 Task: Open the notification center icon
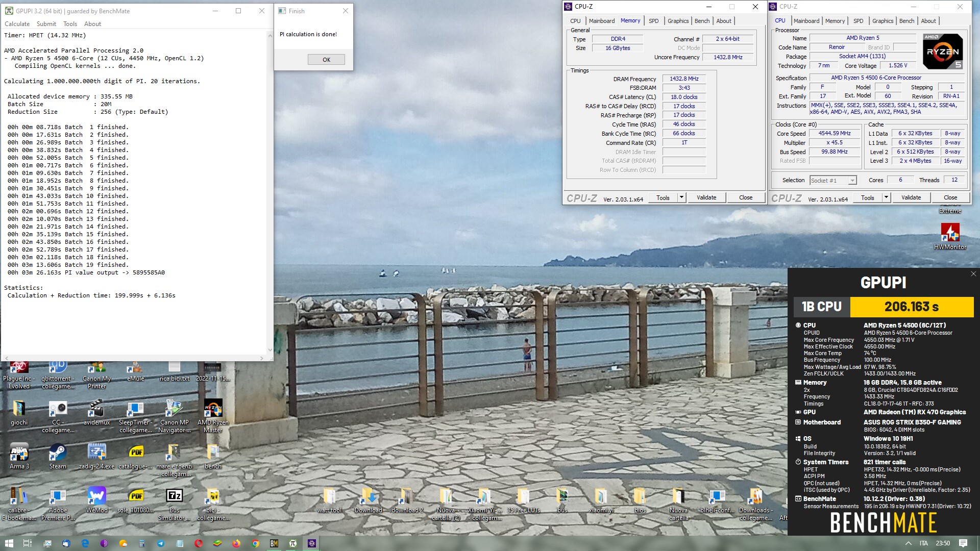(963, 543)
